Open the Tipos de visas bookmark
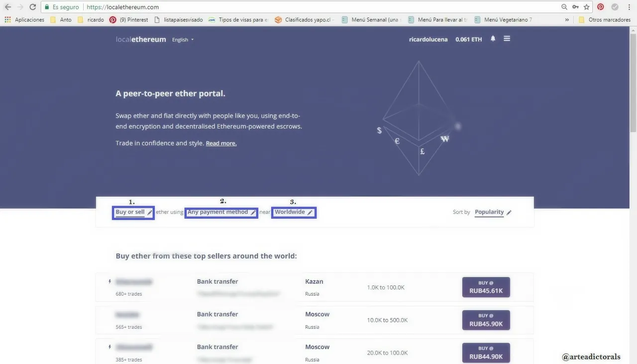 [238, 20]
